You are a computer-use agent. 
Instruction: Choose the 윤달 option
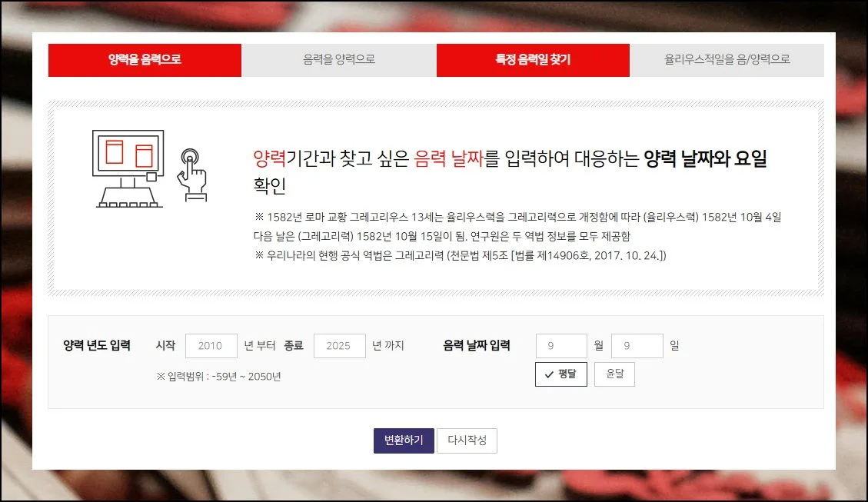pos(614,374)
